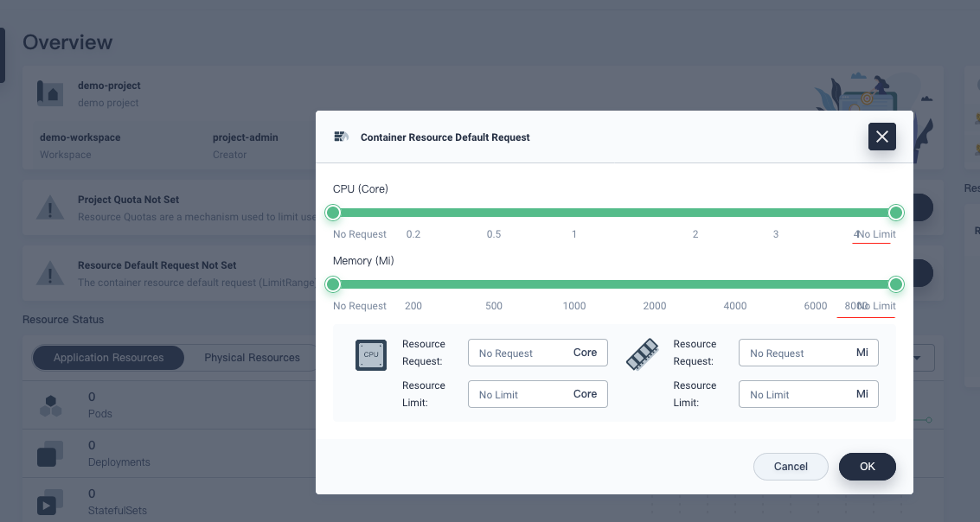Select the 6000 mark on Memory scale
This screenshot has height=522, width=980.
pyautogui.click(x=816, y=306)
